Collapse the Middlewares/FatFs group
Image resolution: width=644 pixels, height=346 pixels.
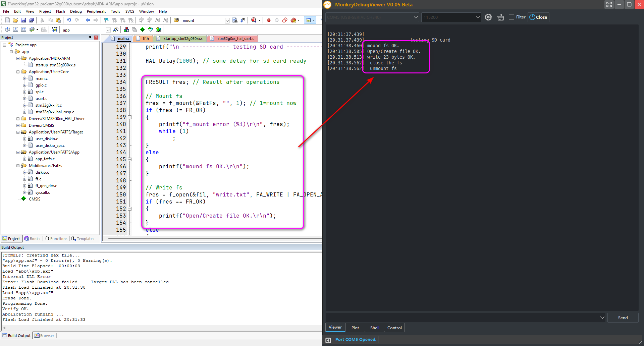tap(18, 166)
